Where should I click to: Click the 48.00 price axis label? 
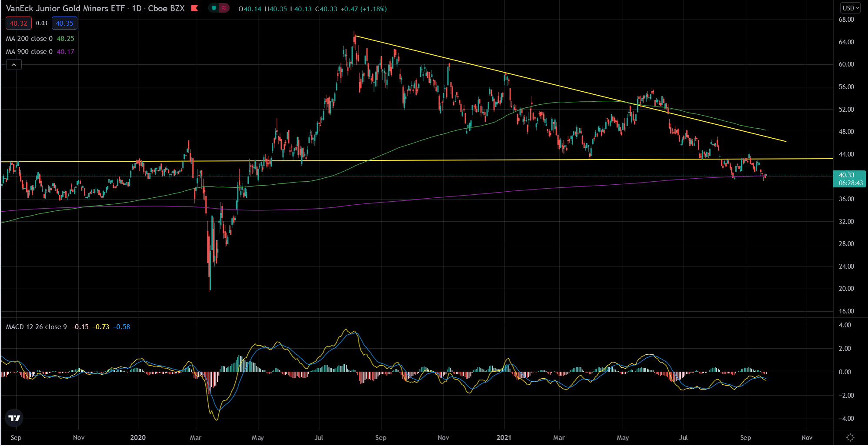tap(846, 132)
